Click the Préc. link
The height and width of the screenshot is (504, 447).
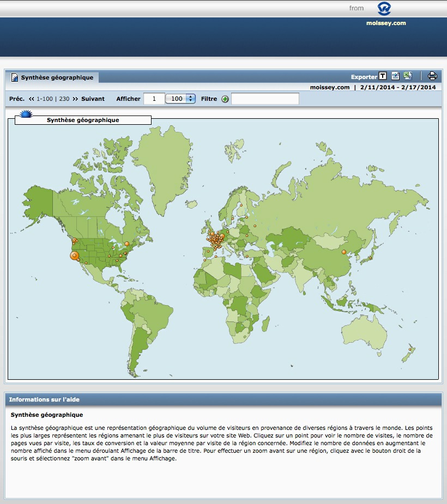point(17,99)
